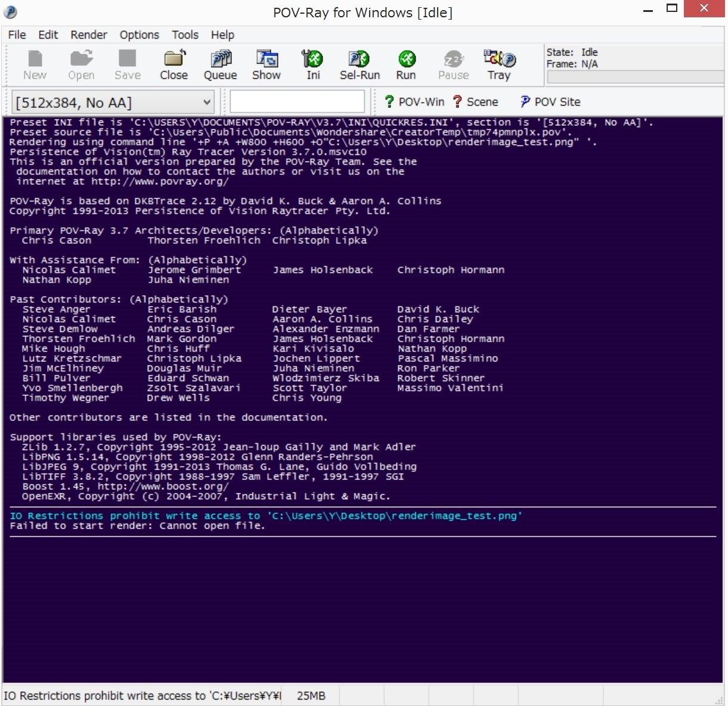
Task: Click the 'Preset source file is' line
Action: click(x=291, y=132)
